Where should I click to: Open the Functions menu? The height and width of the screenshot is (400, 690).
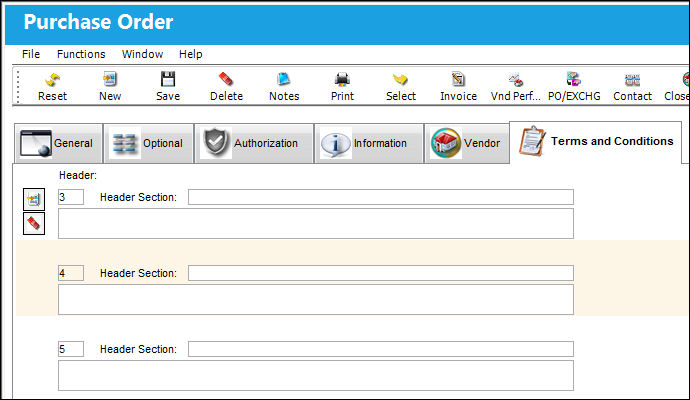pos(81,54)
